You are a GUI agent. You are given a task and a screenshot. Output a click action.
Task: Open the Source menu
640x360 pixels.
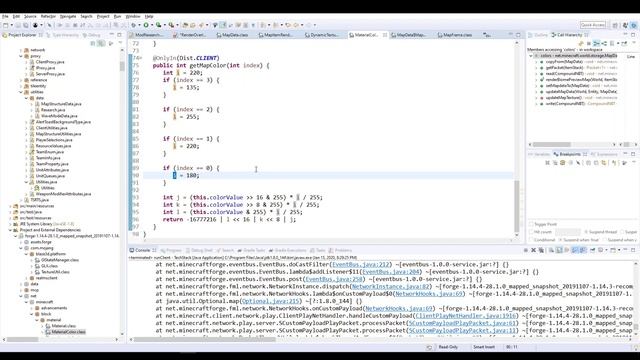pos(30,16)
